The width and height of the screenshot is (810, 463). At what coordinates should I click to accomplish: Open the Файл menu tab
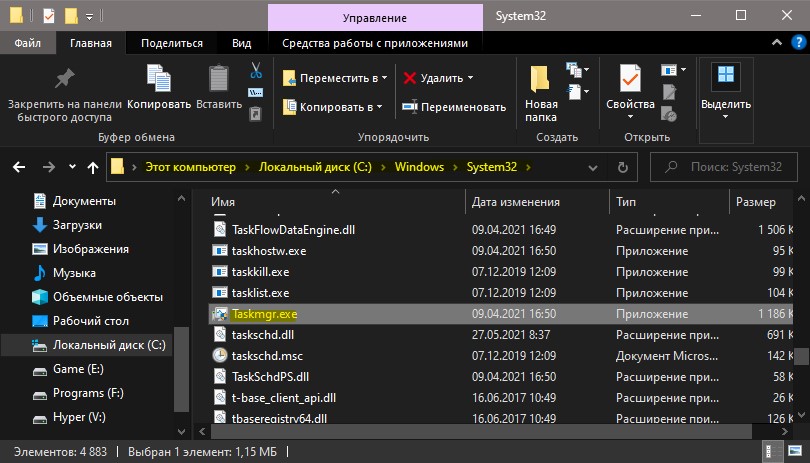click(27, 43)
